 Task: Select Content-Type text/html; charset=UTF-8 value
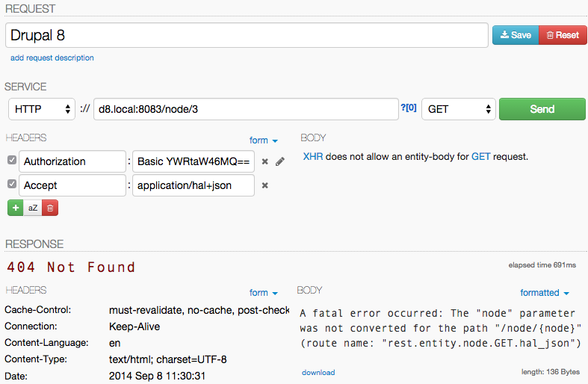(x=167, y=359)
